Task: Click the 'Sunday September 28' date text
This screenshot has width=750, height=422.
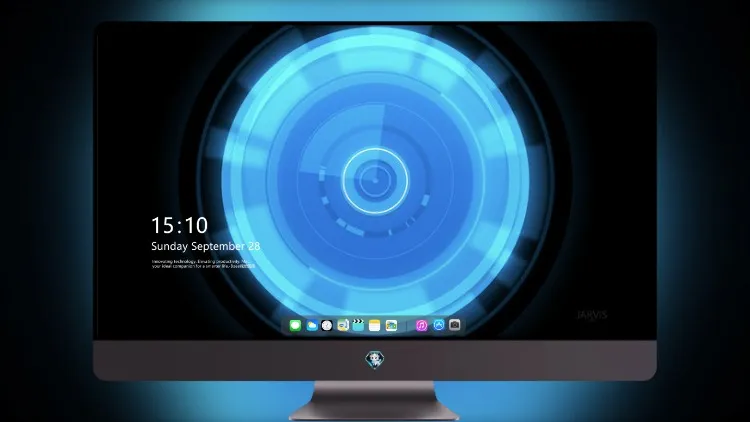Action: pyautogui.click(x=206, y=246)
